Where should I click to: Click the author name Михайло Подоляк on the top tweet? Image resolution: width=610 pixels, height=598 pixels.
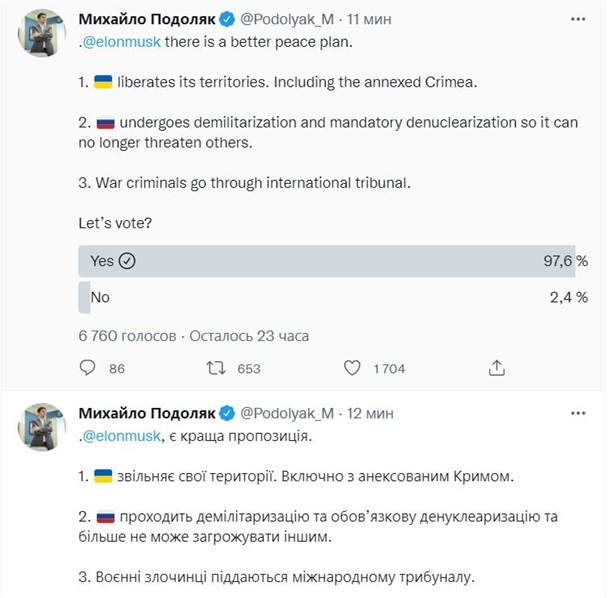146,19
